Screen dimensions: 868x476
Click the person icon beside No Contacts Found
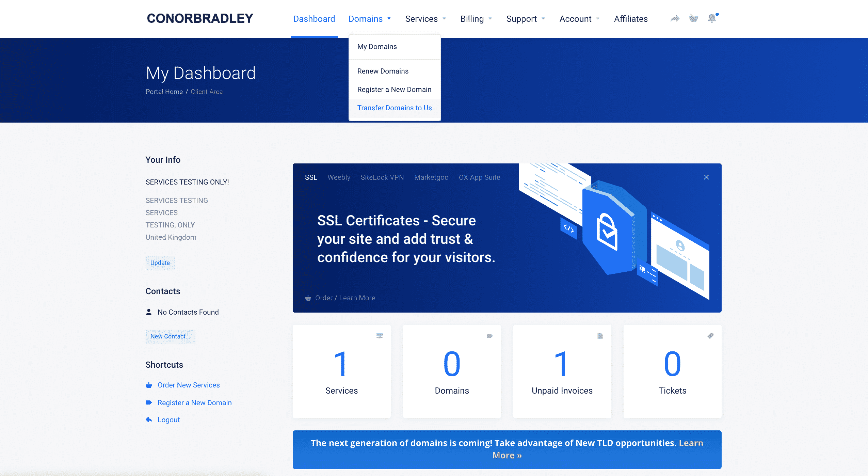pyautogui.click(x=149, y=312)
